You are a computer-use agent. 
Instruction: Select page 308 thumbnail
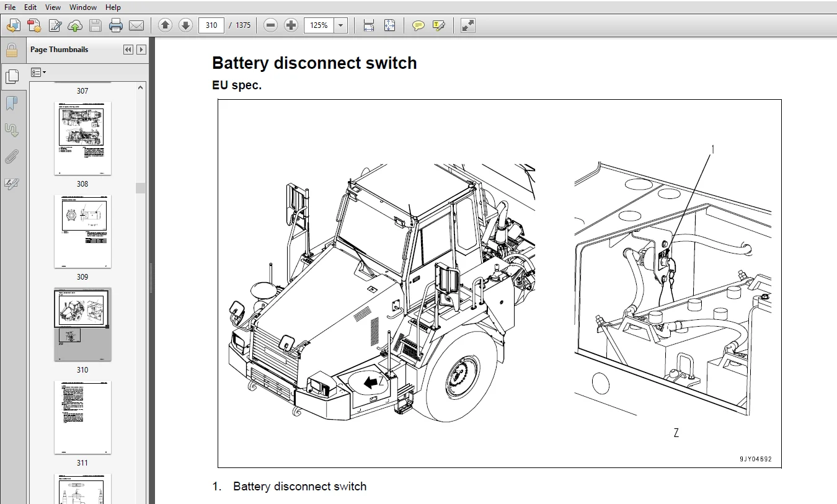click(x=82, y=138)
